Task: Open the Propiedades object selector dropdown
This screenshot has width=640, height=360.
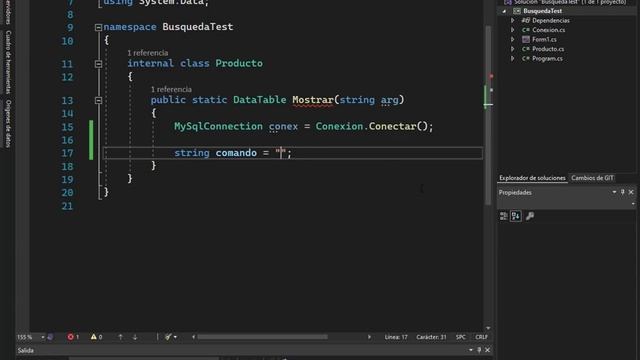Action: [x=633, y=204]
